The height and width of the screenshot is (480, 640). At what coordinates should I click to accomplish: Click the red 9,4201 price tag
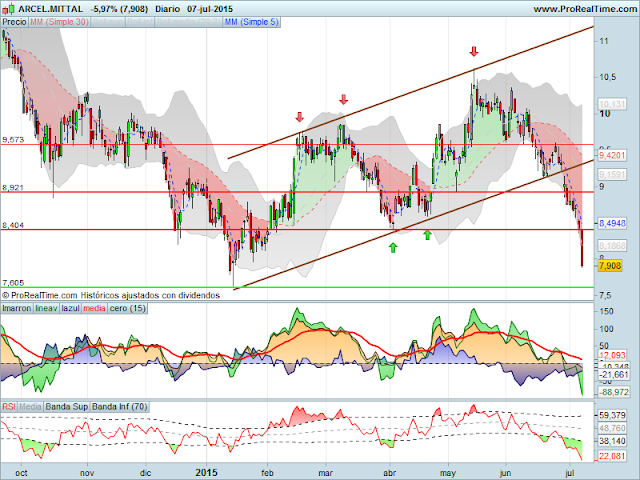point(612,155)
